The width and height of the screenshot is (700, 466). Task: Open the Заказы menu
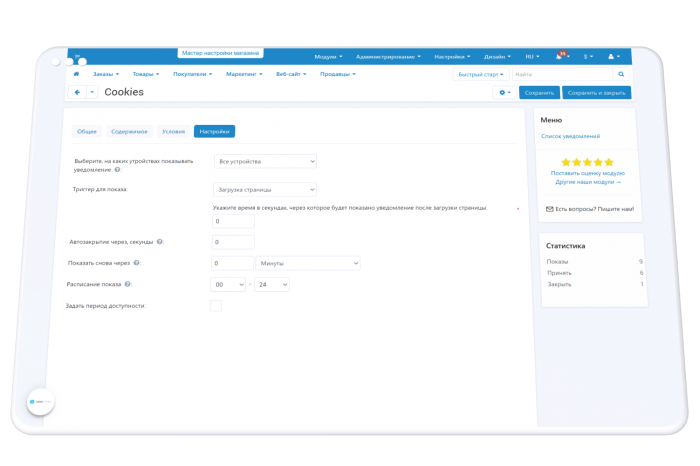click(x=106, y=74)
